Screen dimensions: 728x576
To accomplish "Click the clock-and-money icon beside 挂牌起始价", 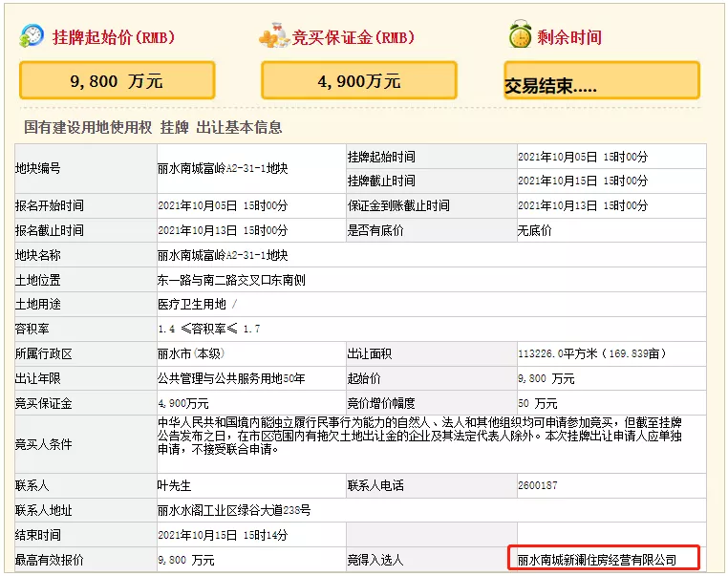I will 32,36.
